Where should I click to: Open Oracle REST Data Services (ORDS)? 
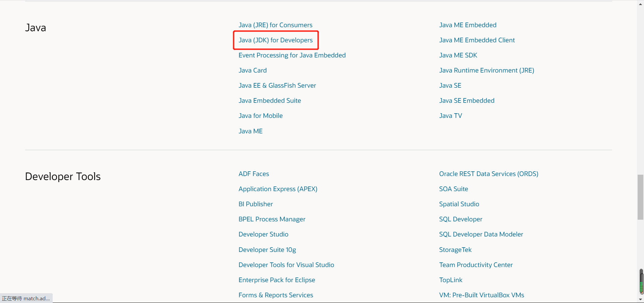click(489, 174)
